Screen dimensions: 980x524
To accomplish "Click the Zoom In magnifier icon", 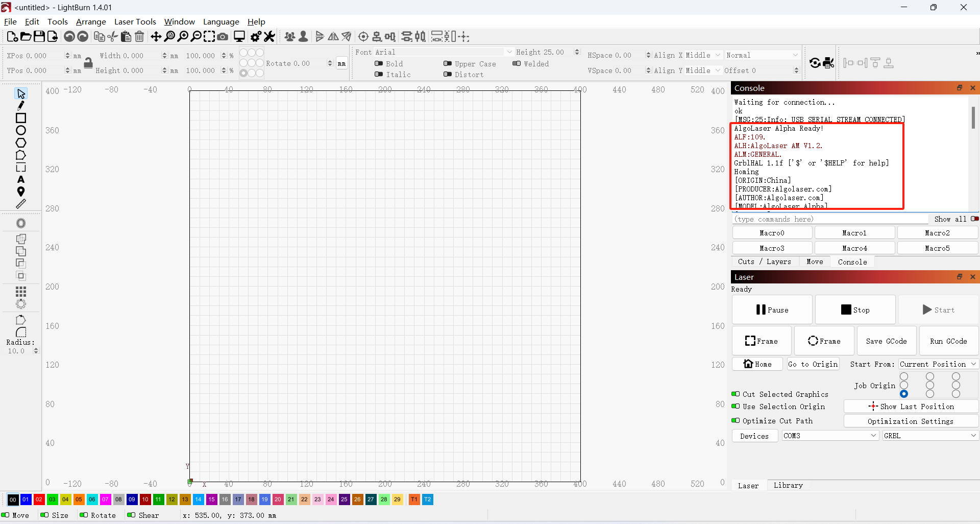I will tap(183, 36).
